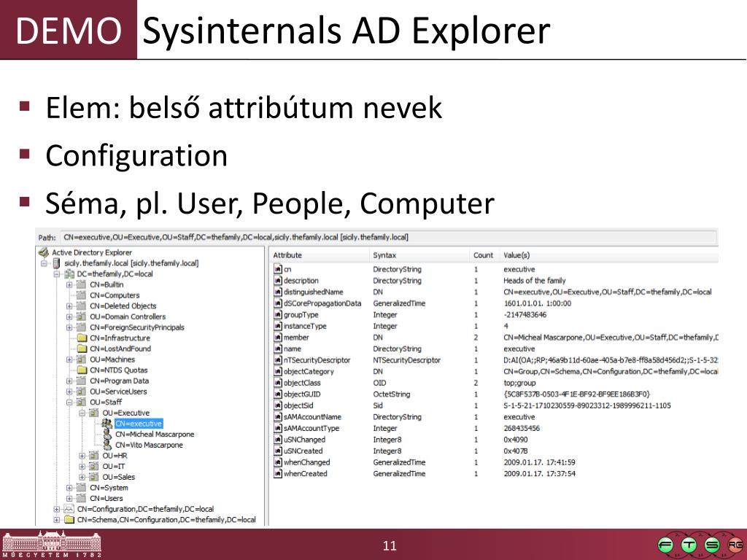Click the 'OctetString' syntax cell
This screenshot has height=560, width=747.
tap(392, 394)
